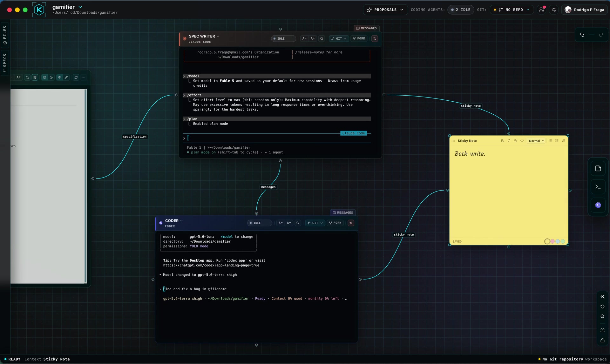The image size is (610, 364).
Task: Fork the Spec Writer agent
Action: pos(359,39)
